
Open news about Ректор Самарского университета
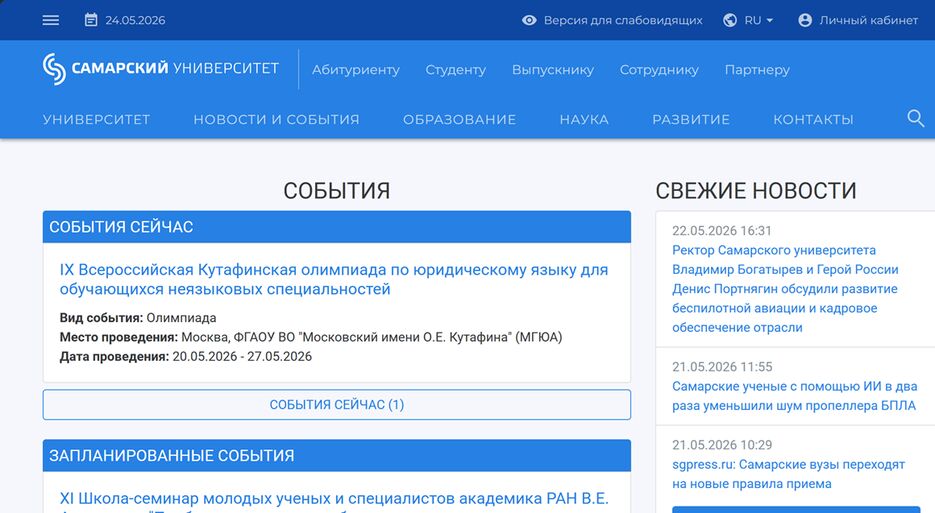point(785,289)
